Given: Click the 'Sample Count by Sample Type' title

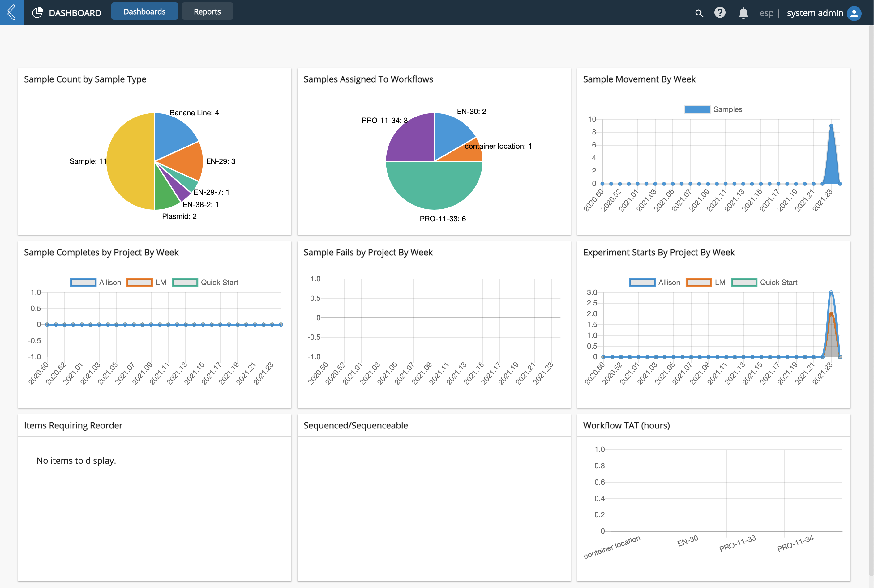Looking at the screenshot, I should click(x=85, y=79).
